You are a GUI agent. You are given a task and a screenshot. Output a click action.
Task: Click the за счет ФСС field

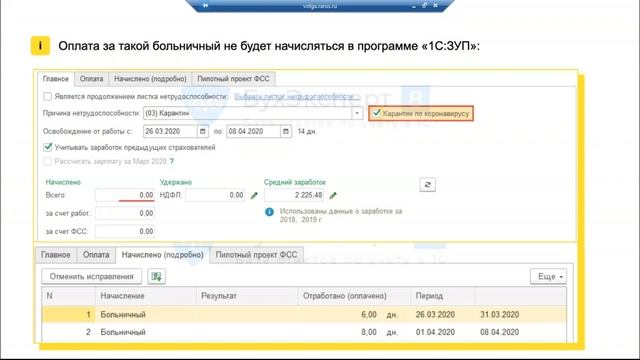coord(125,231)
